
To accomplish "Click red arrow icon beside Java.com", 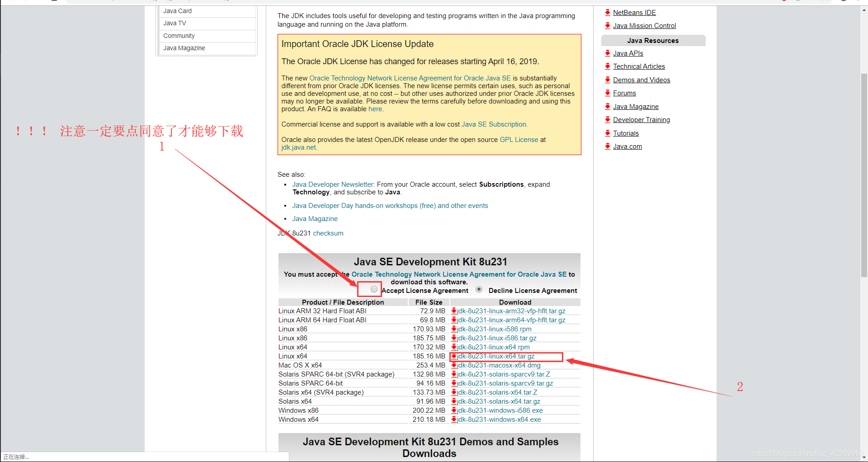I will pos(608,146).
